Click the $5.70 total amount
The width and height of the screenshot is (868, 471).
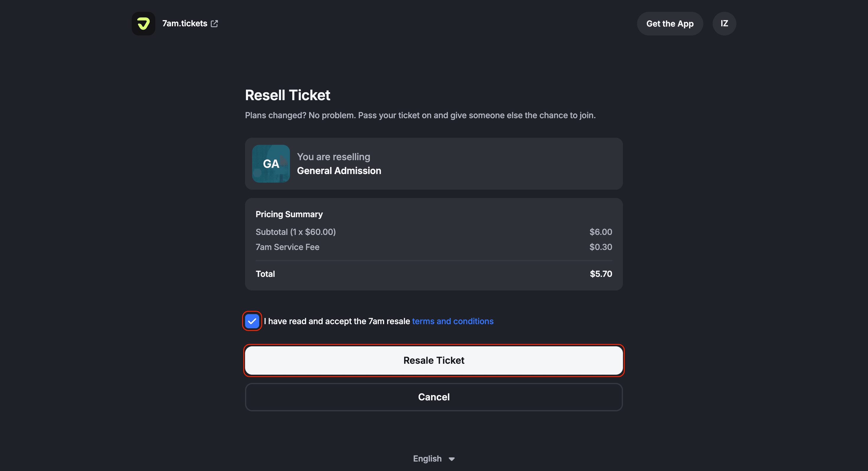(601, 274)
